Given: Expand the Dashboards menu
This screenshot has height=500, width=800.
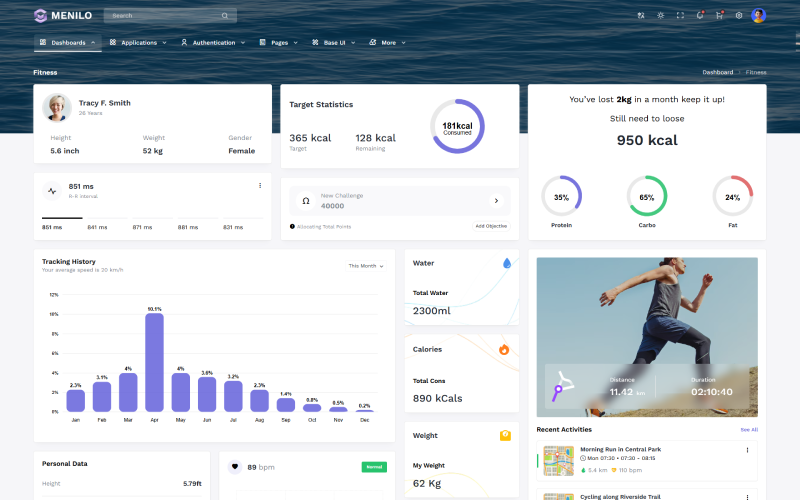Looking at the screenshot, I should point(68,43).
